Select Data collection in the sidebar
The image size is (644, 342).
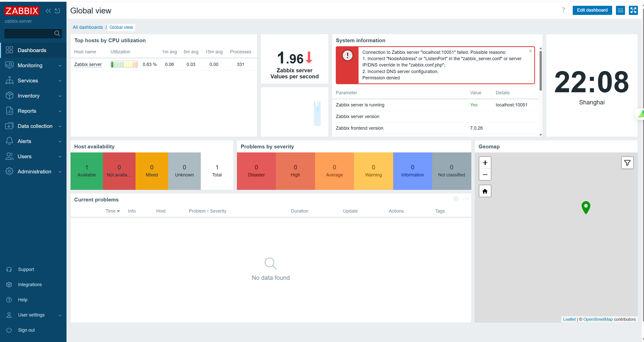(x=33, y=126)
